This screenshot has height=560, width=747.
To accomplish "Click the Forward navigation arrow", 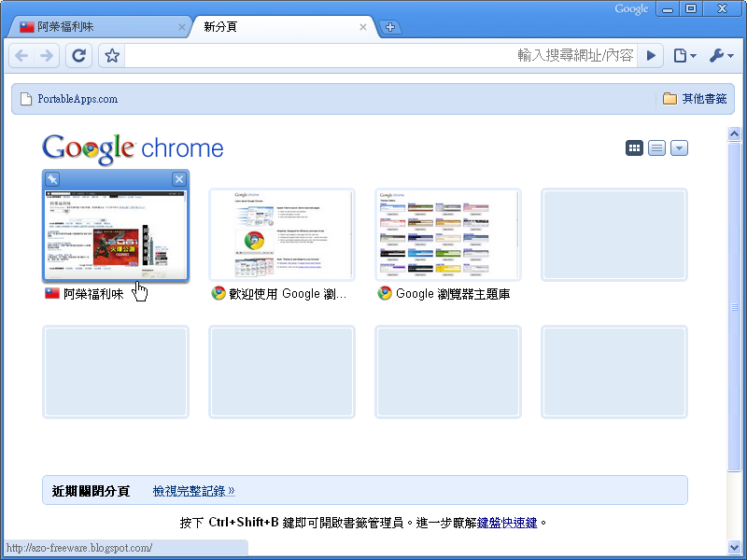I will 47,56.
